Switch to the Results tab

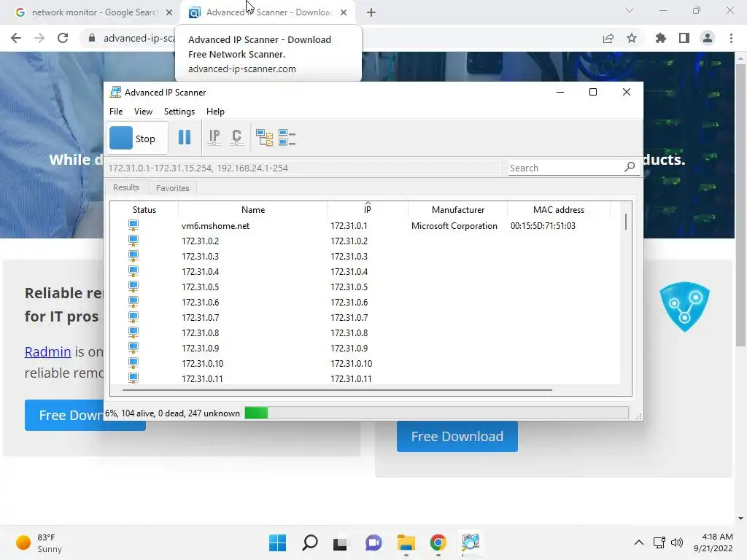point(125,187)
